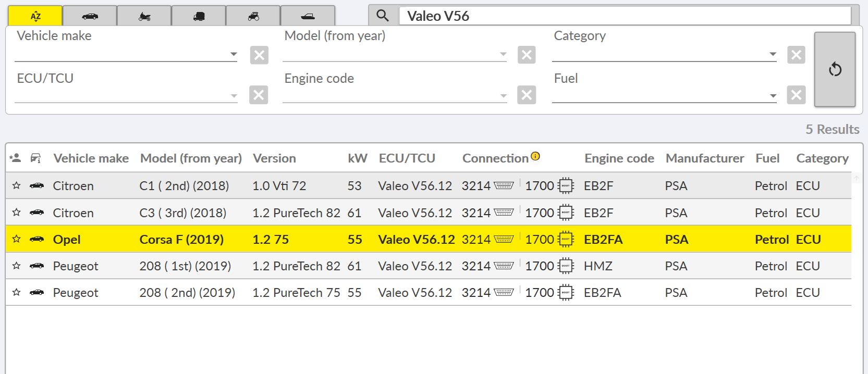868x374 pixels.
Task: Click the reset filters refresh button
Action: point(835,69)
